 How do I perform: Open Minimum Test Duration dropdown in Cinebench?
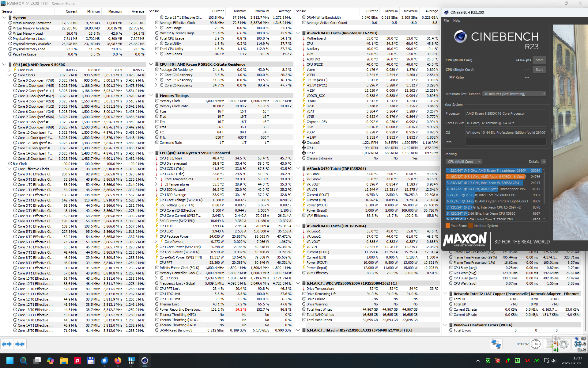pos(514,94)
